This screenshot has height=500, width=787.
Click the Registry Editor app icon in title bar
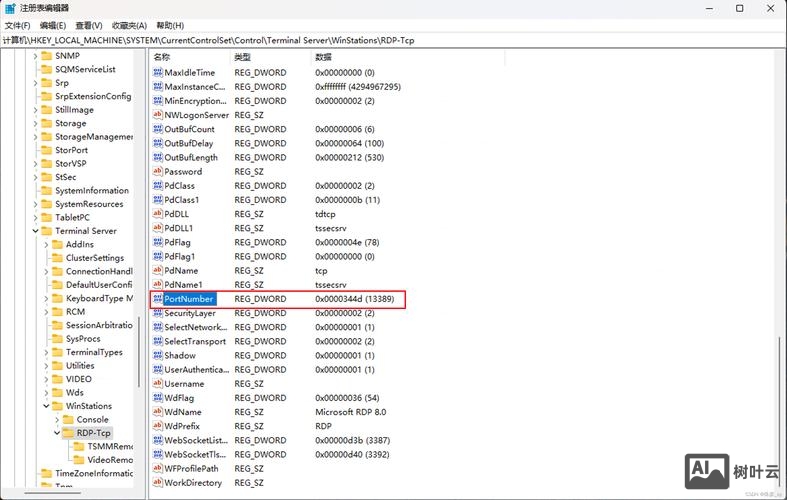pyautogui.click(x=10, y=8)
